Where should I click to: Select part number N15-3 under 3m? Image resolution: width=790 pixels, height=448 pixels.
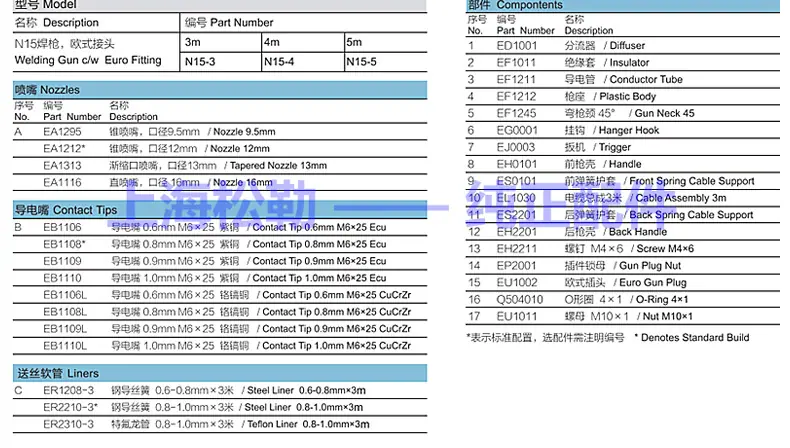tap(200, 62)
